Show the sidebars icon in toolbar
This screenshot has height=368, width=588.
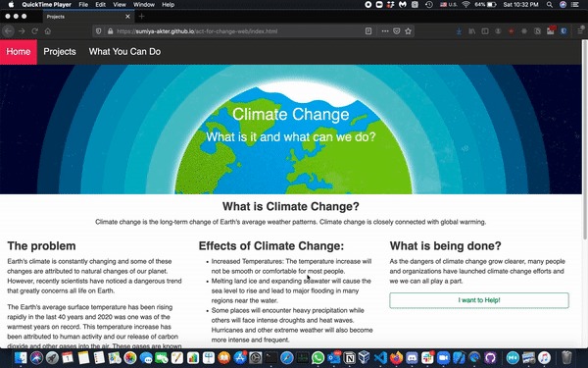pos(485,31)
